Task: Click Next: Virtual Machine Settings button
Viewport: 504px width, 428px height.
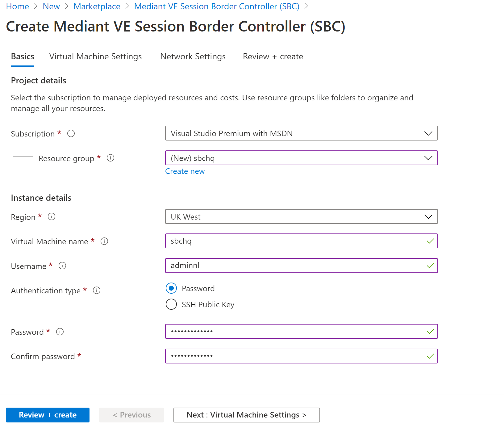Action: (246, 415)
